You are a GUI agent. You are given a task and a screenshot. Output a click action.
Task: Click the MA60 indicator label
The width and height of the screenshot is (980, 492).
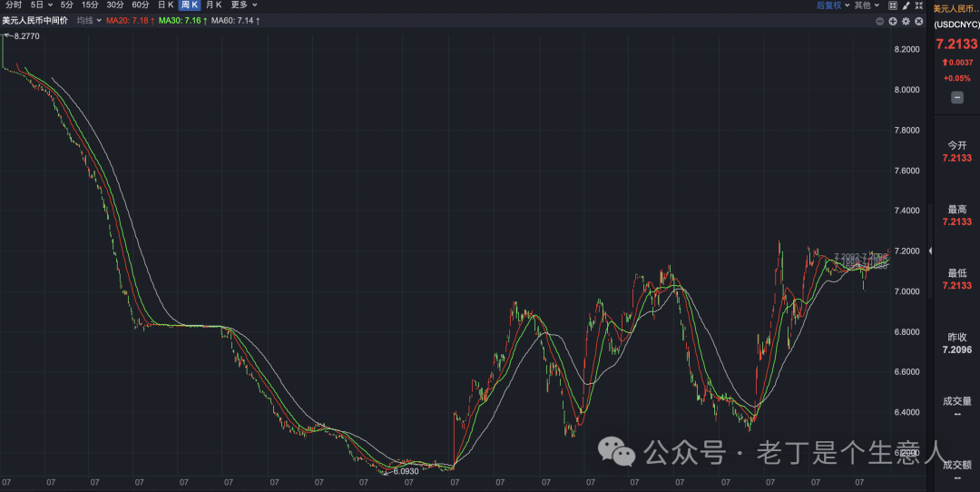pyautogui.click(x=235, y=21)
